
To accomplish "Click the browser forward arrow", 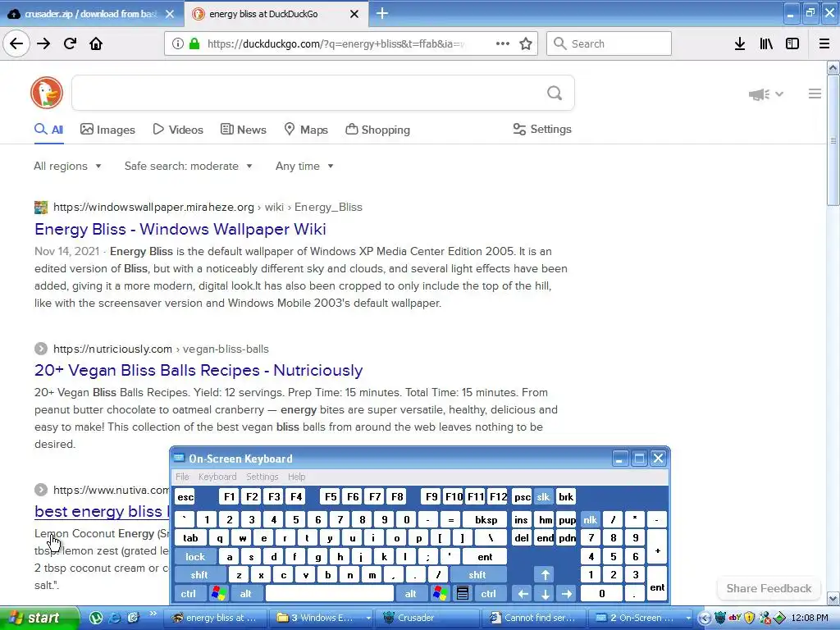I will [x=43, y=43].
